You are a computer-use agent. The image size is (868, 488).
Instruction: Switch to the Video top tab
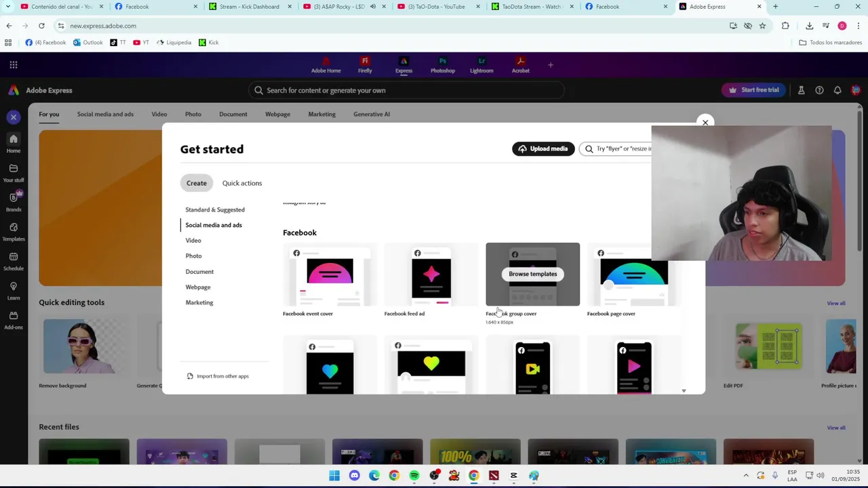(159, 114)
